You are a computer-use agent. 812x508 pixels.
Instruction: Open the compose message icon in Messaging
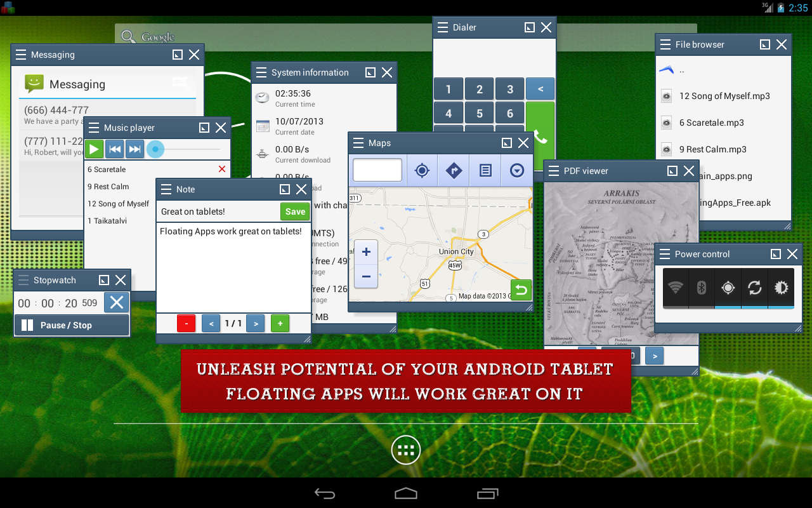180,82
